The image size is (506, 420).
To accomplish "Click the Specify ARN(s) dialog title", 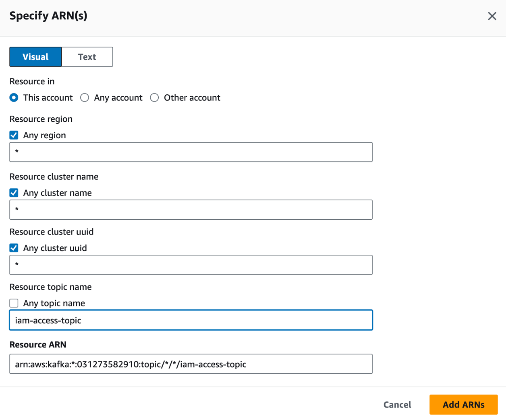I will [x=48, y=16].
